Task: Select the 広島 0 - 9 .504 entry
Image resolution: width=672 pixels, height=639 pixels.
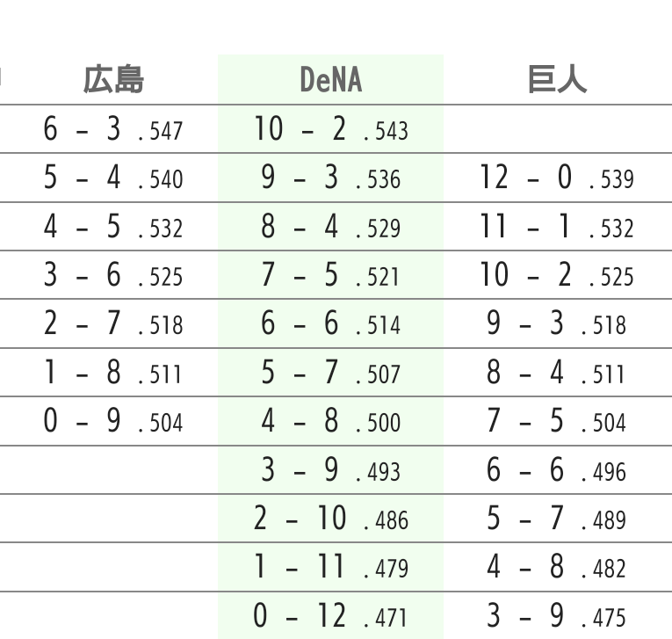Action: coord(113,421)
